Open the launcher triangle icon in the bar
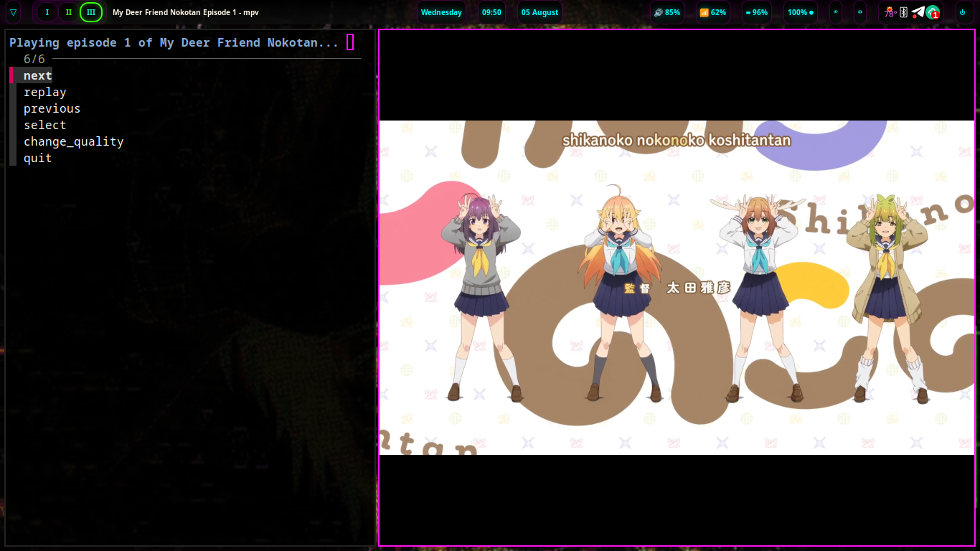The image size is (980, 551). 13,12
